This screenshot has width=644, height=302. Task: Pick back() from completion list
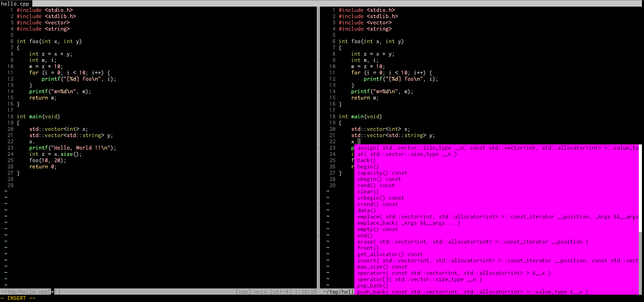496,160
